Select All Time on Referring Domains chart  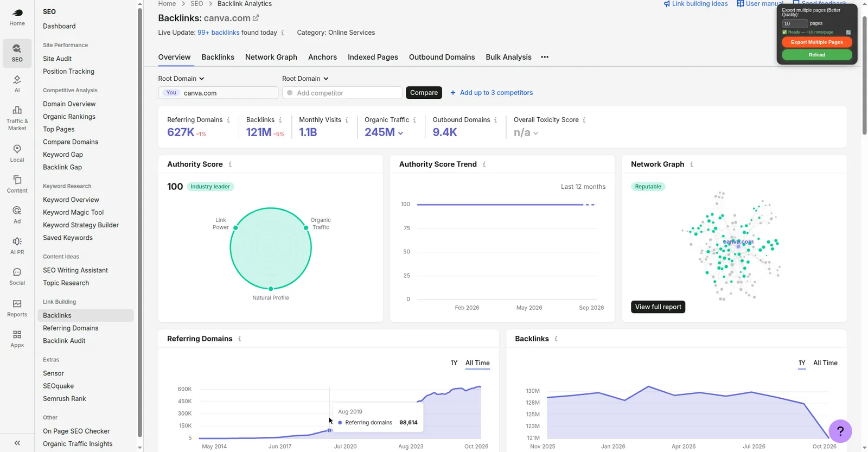coord(477,363)
